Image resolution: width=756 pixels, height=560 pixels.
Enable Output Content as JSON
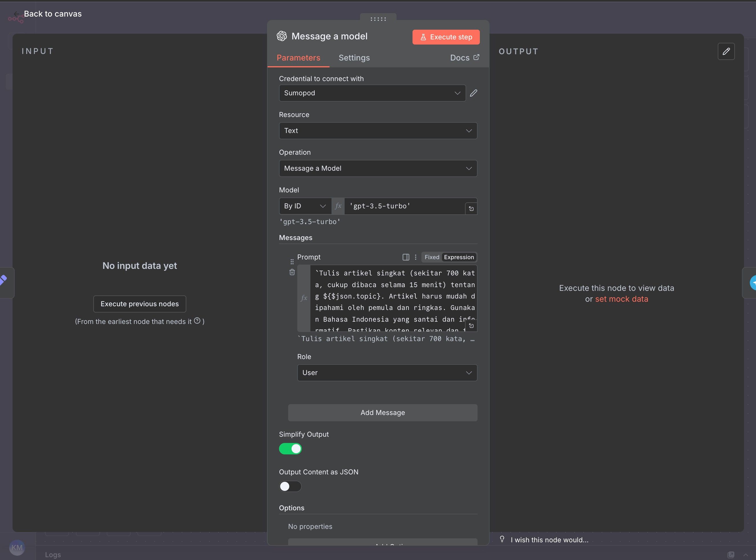(290, 486)
